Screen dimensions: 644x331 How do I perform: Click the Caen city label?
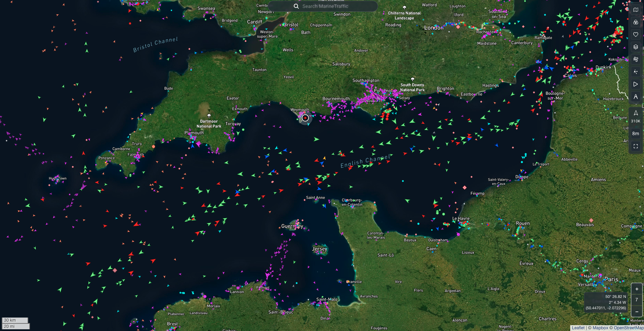click(x=432, y=249)
